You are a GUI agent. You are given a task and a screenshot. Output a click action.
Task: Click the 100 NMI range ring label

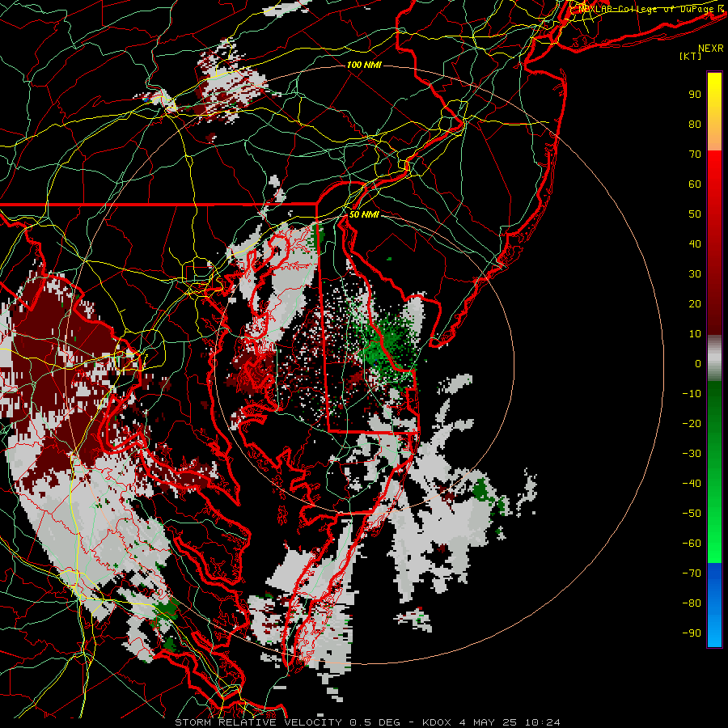coord(364,65)
